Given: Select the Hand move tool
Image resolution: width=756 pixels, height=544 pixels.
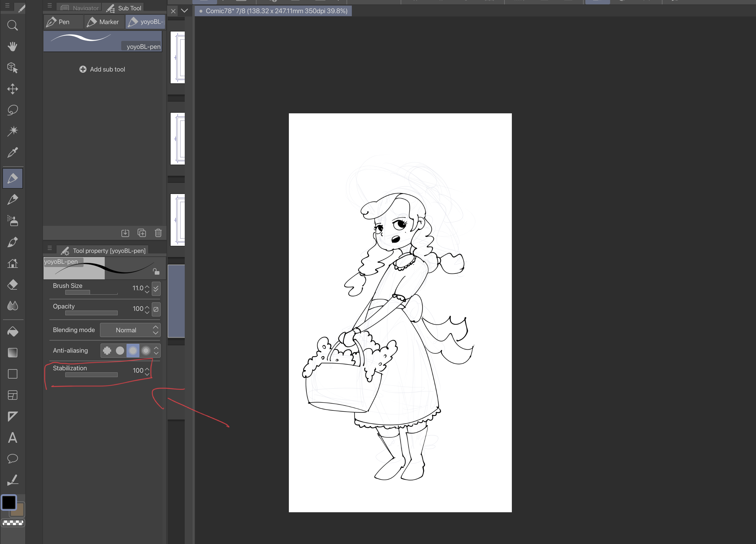Looking at the screenshot, I should 12,46.
